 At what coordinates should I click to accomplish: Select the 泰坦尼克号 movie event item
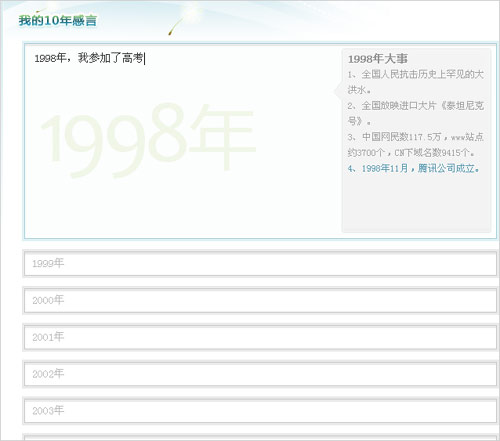[x=415, y=113]
